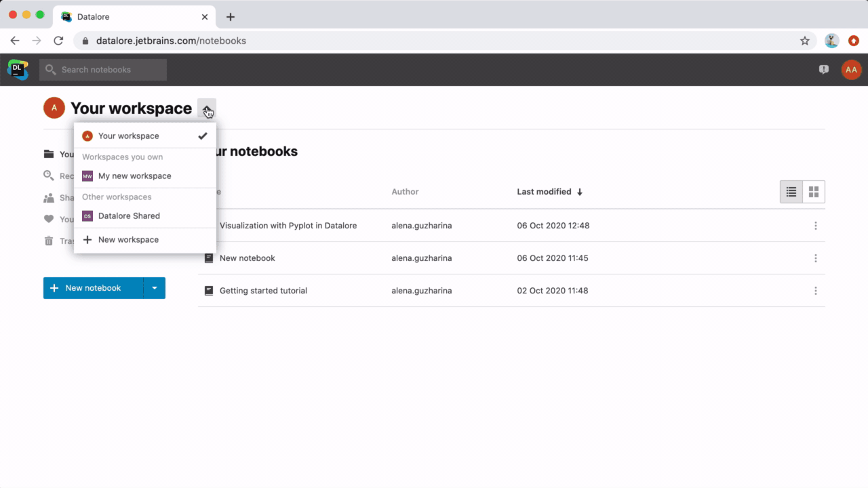Open the notebook named New notebook
This screenshot has width=868, height=488.
tap(248, 258)
